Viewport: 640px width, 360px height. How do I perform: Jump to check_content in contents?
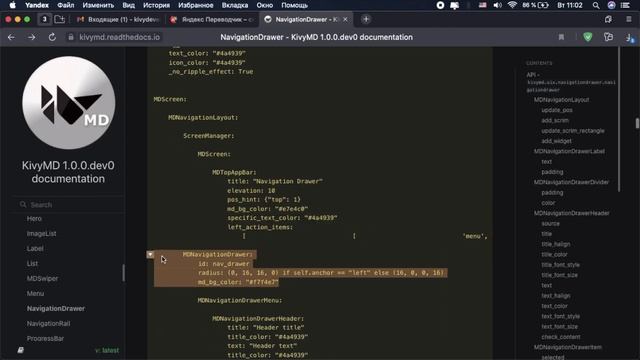[561, 337]
